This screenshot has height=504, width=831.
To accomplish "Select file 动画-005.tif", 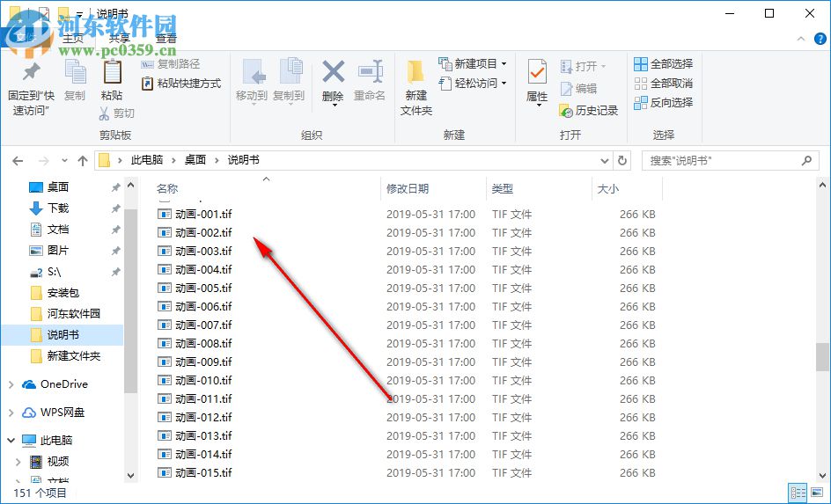I will 203,289.
